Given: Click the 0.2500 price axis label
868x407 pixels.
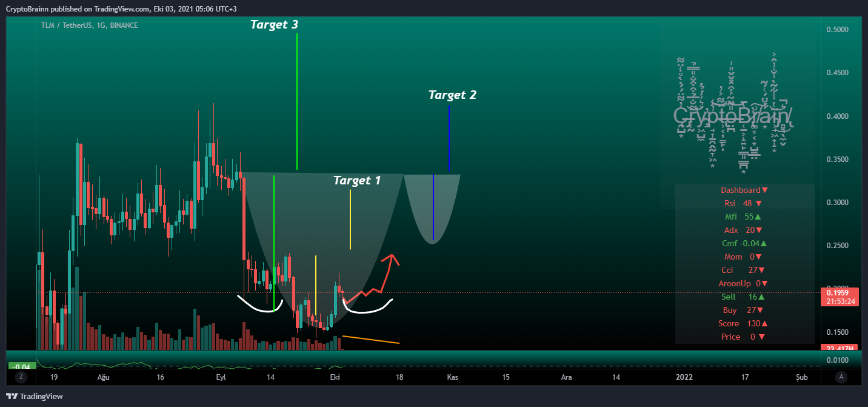Looking at the screenshot, I should 836,246.
